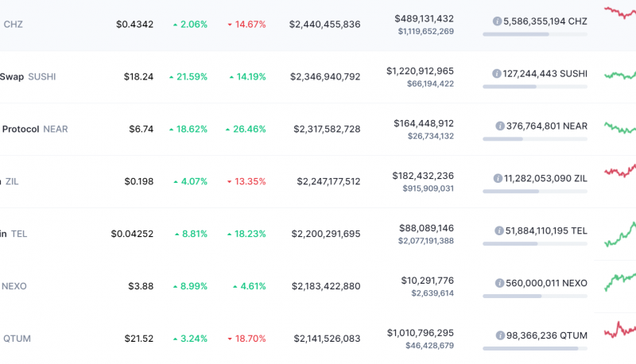Open the NEXO coin link
The width and height of the screenshot is (636, 364).
point(14,286)
